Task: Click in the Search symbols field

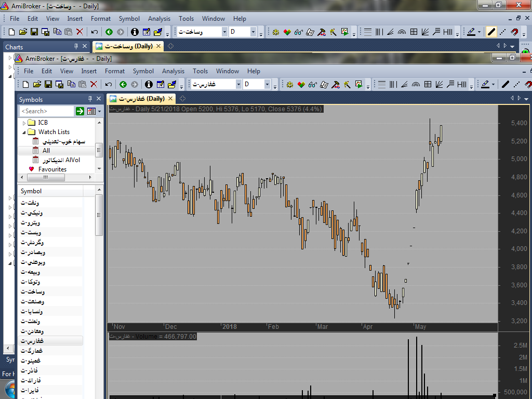Action: pos(46,111)
